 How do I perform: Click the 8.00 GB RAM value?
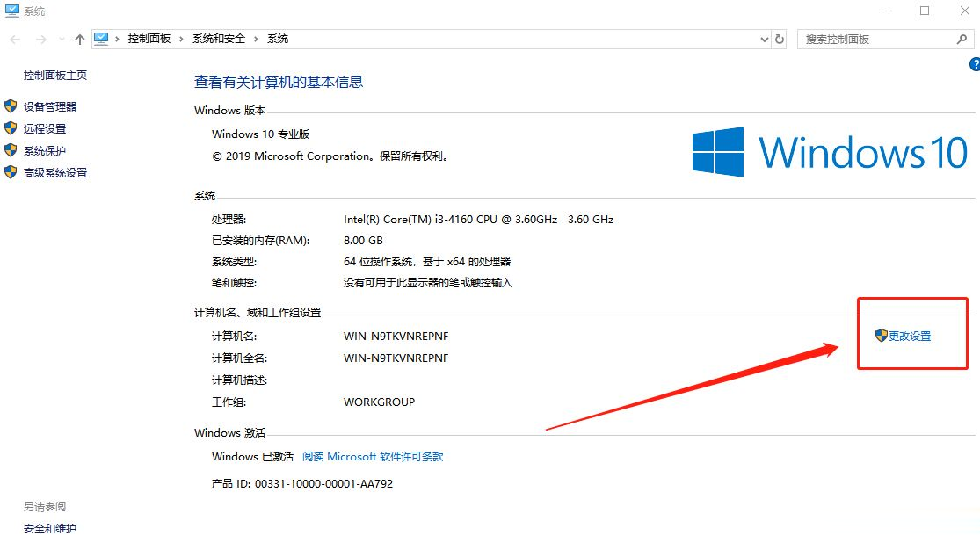pos(363,241)
